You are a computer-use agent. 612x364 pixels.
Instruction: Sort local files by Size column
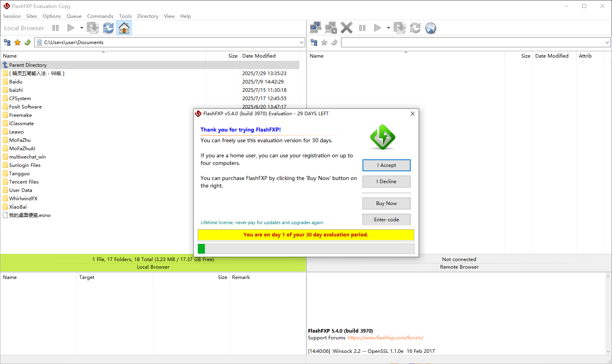[x=222, y=56]
